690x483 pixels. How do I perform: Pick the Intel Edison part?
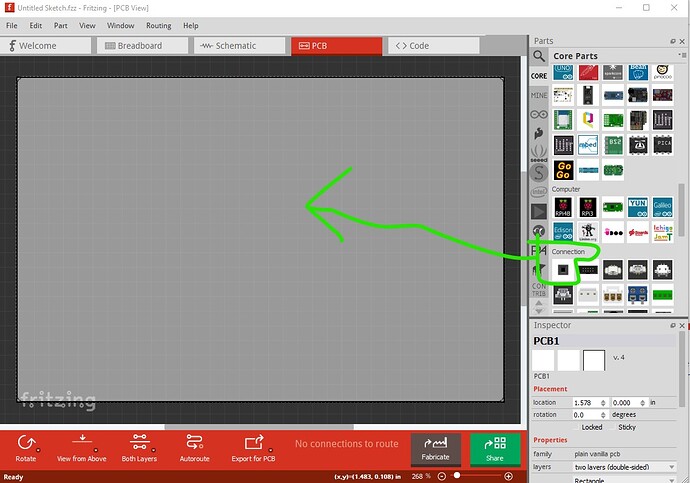pyautogui.click(x=563, y=232)
